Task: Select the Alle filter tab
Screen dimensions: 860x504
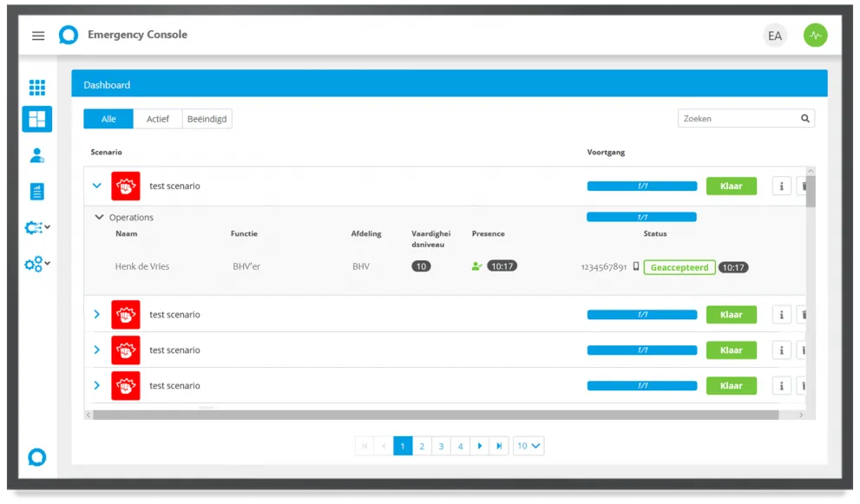Action: [108, 119]
